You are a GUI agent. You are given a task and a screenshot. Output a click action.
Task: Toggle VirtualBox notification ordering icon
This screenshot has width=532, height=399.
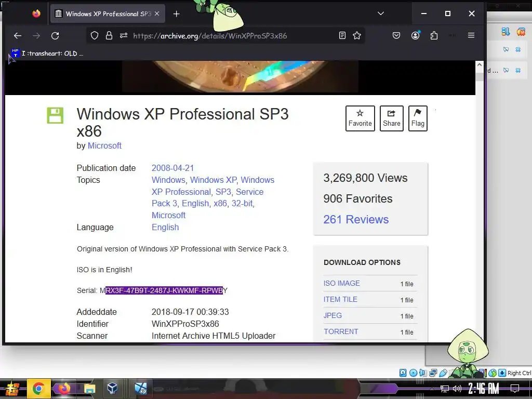tap(506, 32)
